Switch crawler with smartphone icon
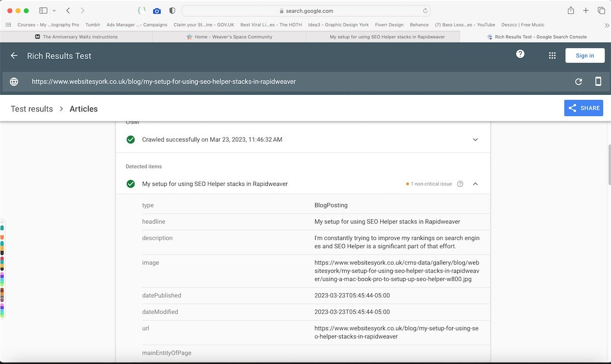 [x=598, y=81]
